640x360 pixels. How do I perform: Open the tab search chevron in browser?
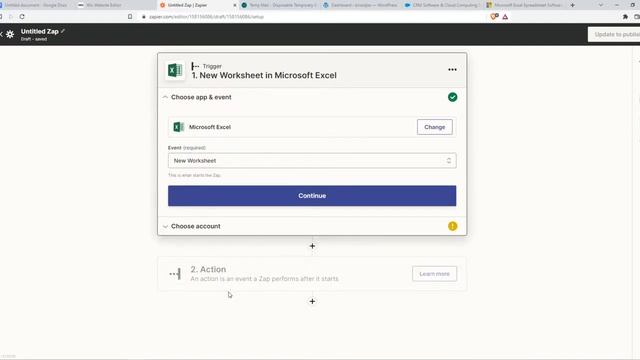pyautogui.click(x=601, y=5)
